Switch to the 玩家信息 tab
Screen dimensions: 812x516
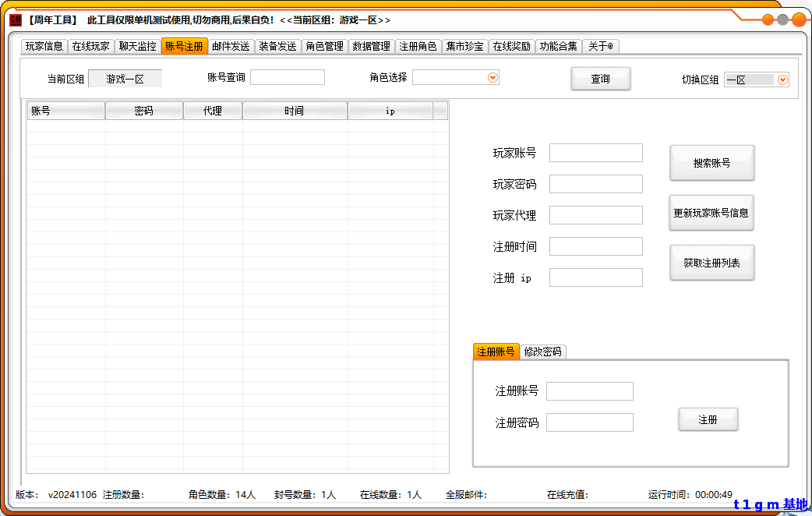click(x=44, y=47)
